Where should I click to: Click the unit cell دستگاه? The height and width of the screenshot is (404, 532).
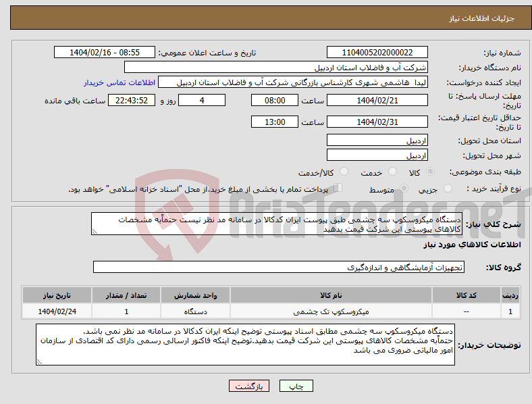tap(195, 311)
